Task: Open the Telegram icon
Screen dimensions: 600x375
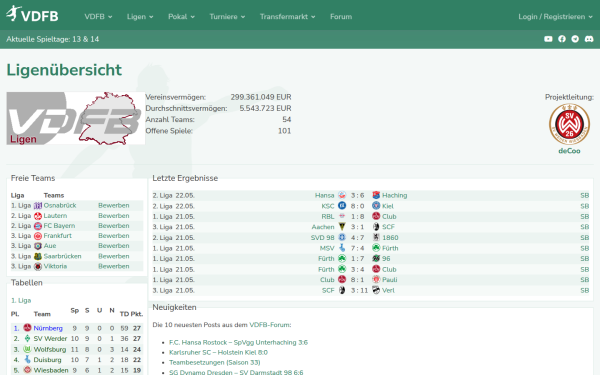Action: click(x=575, y=39)
